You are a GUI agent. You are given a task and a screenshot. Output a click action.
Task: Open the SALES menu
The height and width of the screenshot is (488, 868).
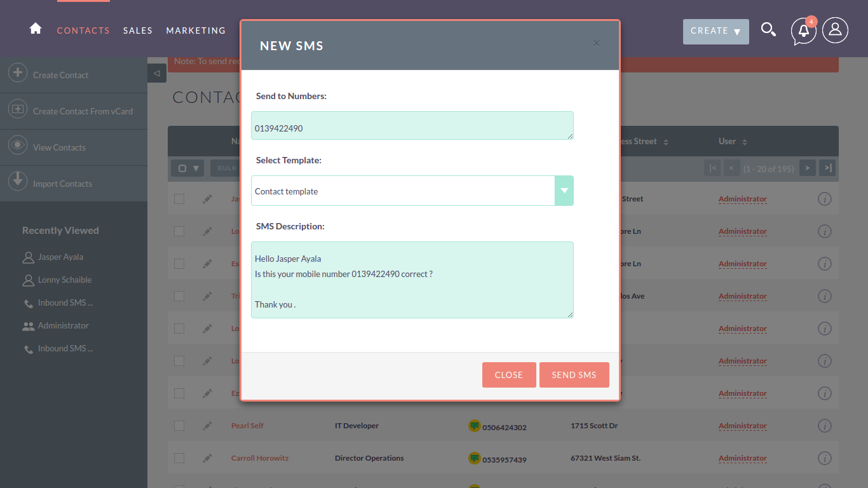tap(138, 30)
